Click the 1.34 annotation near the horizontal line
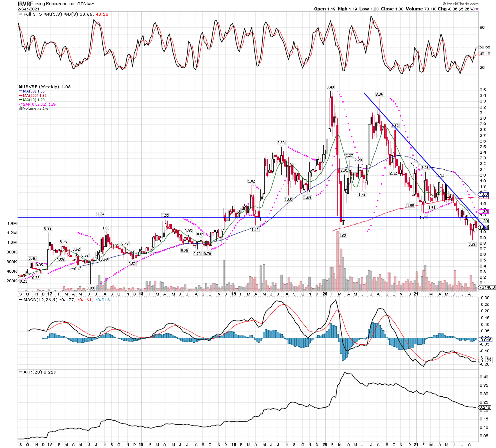The image size is (496, 448). click(x=423, y=217)
